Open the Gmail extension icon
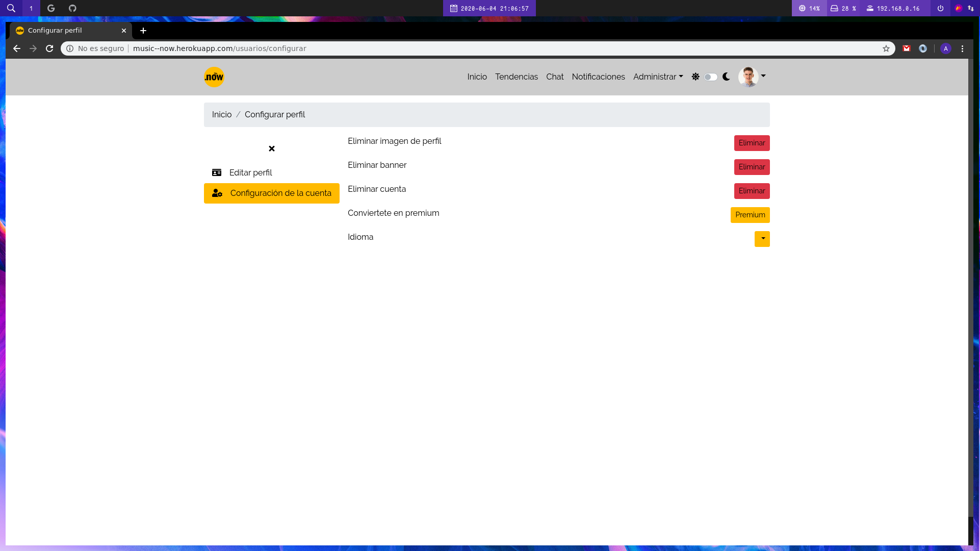 tap(907, 48)
